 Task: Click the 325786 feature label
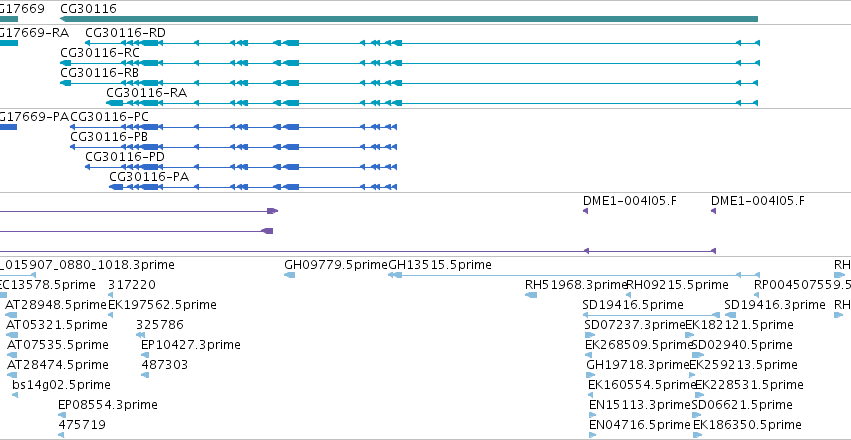[x=160, y=325]
